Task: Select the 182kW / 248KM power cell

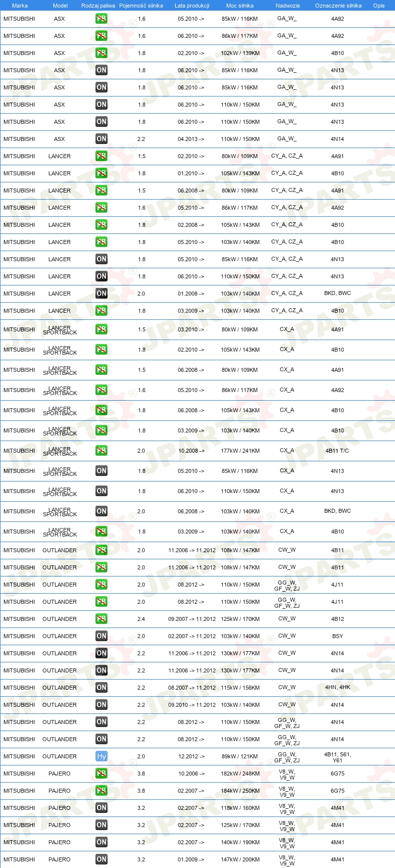Action: click(x=240, y=774)
